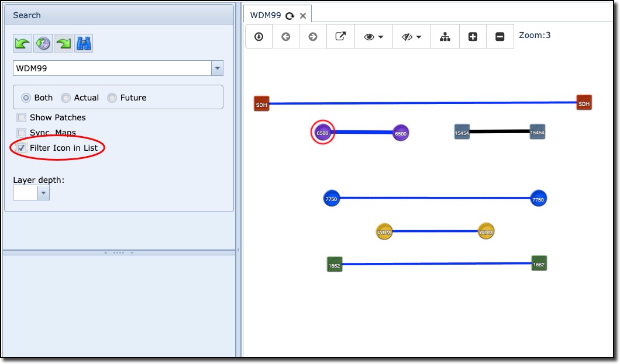This screenshot has height=364, width=620.
Task: Open the crossed-eye hide dropdown menu
Action: coord(412,37)
